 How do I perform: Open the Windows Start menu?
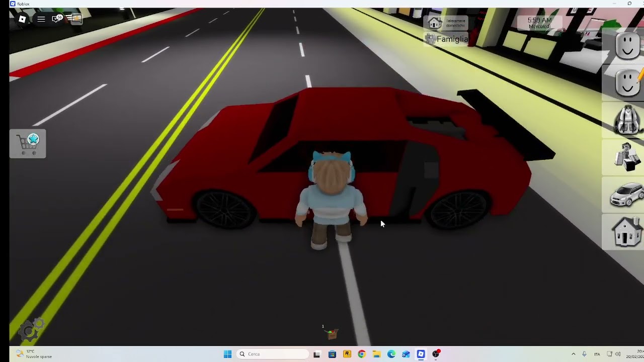(227, 354)
